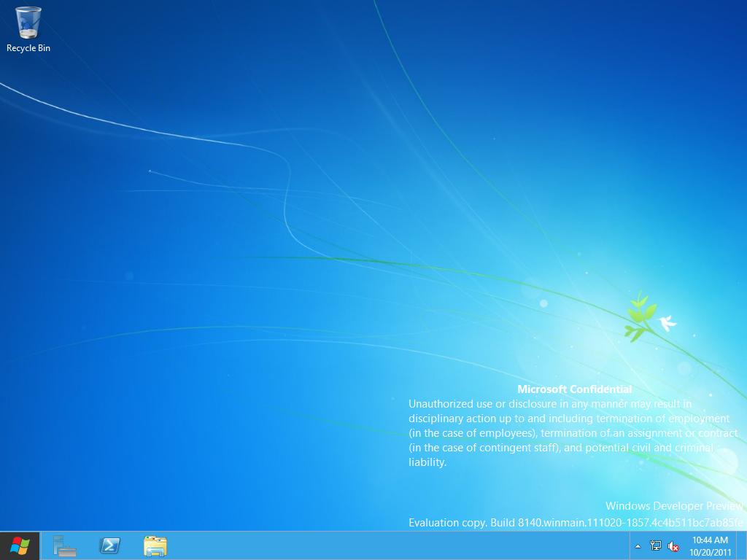Image resolution: width=747 pixels, height=560 pixels.
Task: Open the network status tray icon
Action: coord(656,546)
